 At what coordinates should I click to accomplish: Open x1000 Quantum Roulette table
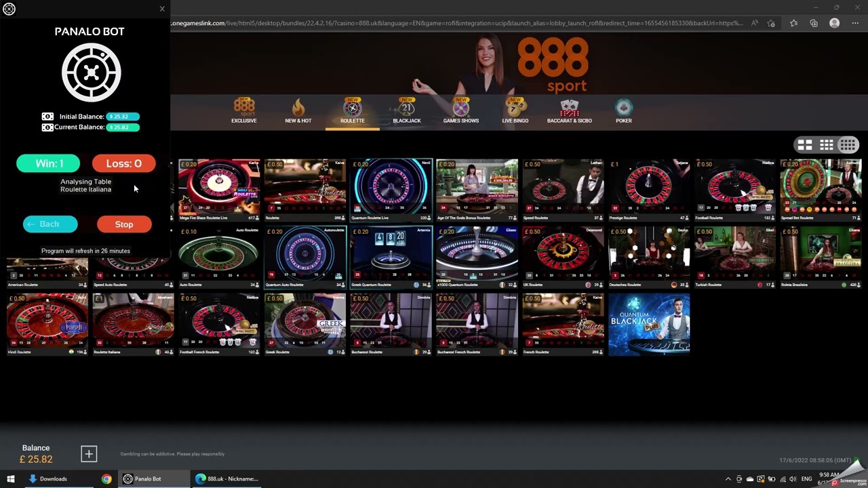tap(477, 257)
